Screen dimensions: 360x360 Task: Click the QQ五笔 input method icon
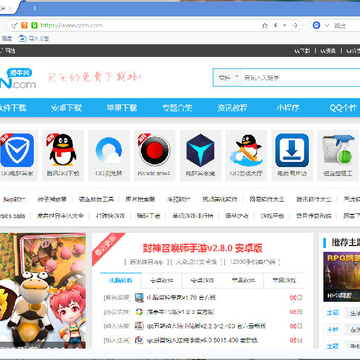click(x=139, y=326)
